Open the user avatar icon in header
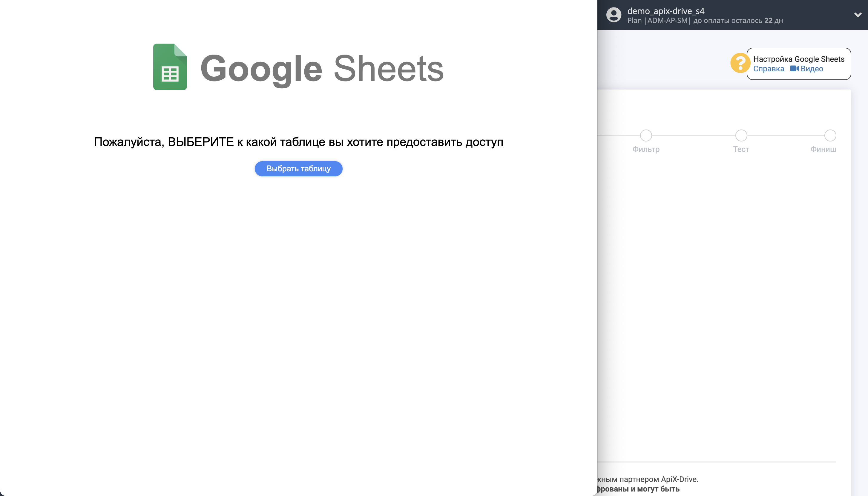Image resolution: width=868 pixels, height=496 pixels. tap(613, 15)
